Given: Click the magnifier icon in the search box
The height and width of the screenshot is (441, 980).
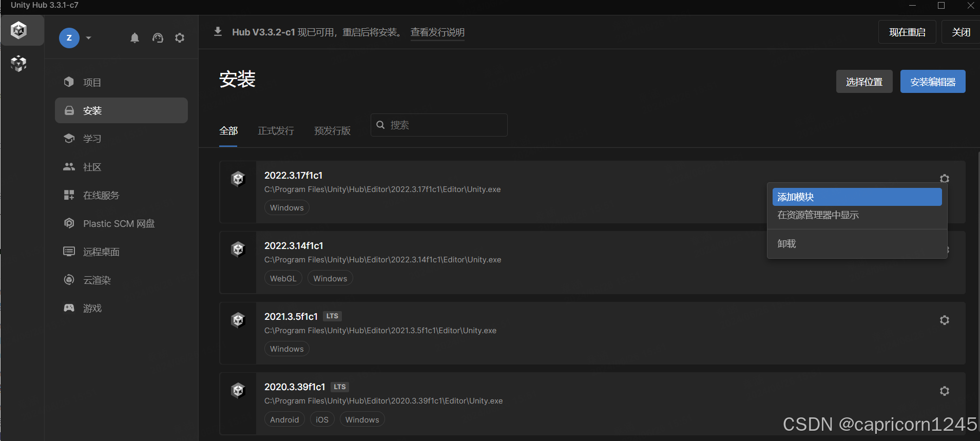Looking at the screenshot, I should (380, 125).
